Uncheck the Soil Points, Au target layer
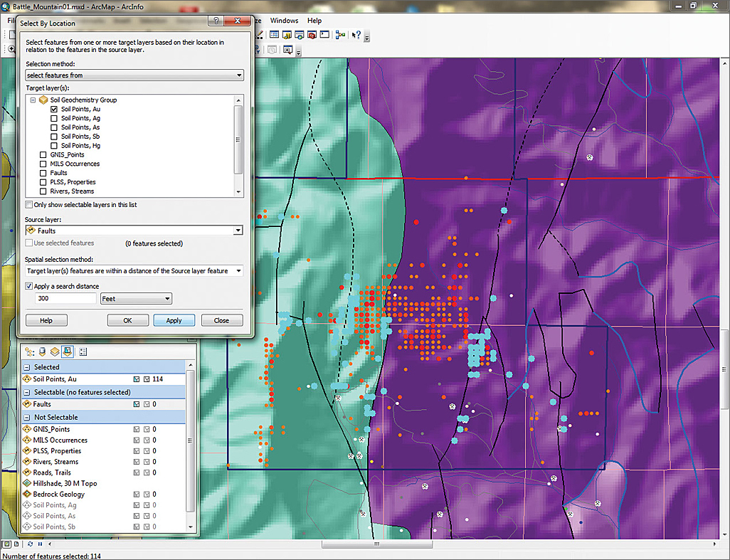The height and width of the screenshot is (560, 730). (54, 110)
